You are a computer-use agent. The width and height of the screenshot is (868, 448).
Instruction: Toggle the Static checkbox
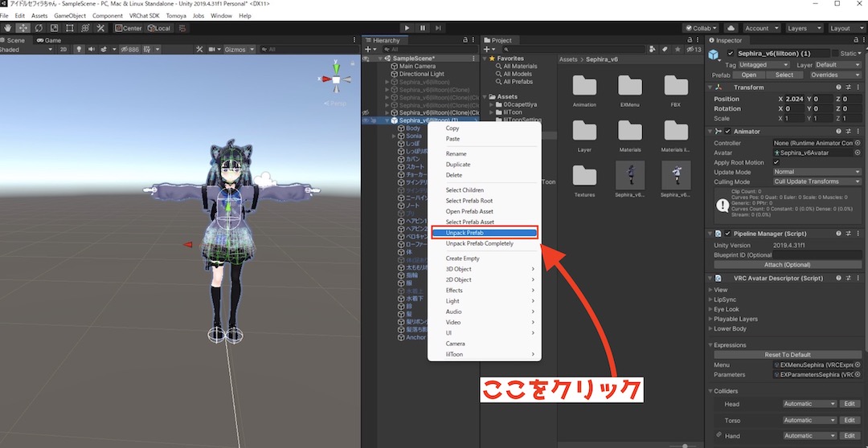(835, 54)
